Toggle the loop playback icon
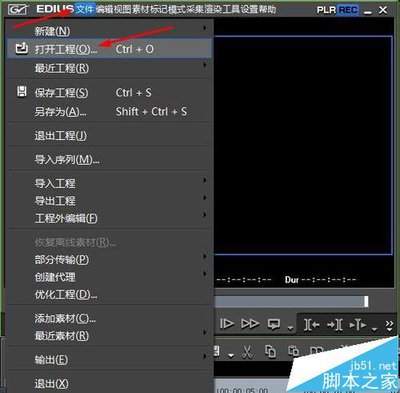The image size is (400, 393). 274,324
